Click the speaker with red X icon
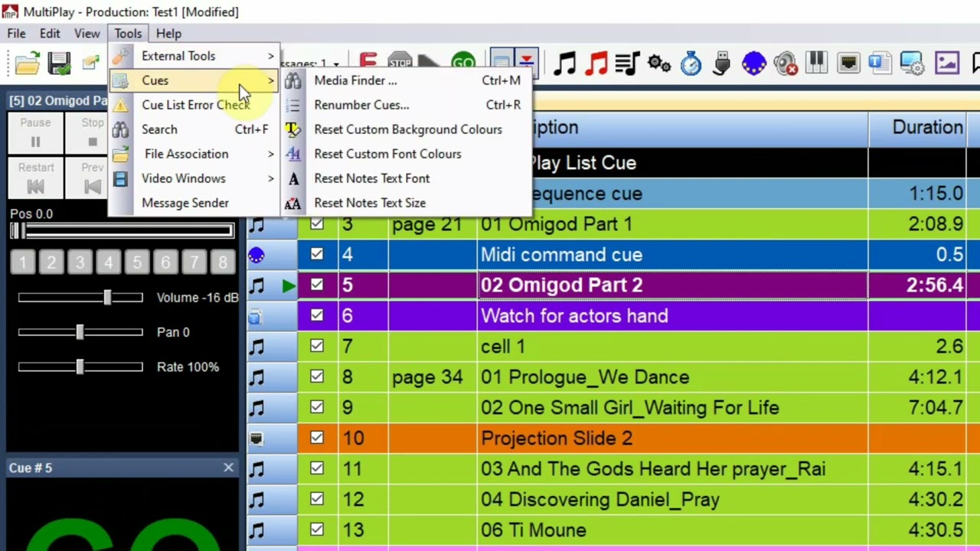Viewport: 980px width, 551px height. click(786, 64)
